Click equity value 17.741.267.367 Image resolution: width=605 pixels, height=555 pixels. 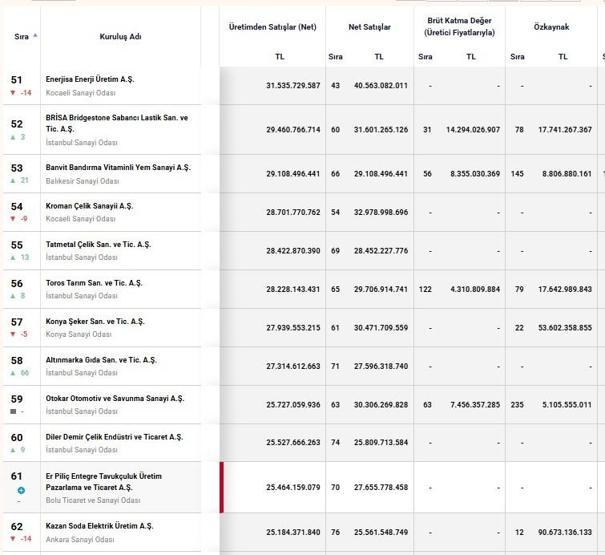point(565,130)
